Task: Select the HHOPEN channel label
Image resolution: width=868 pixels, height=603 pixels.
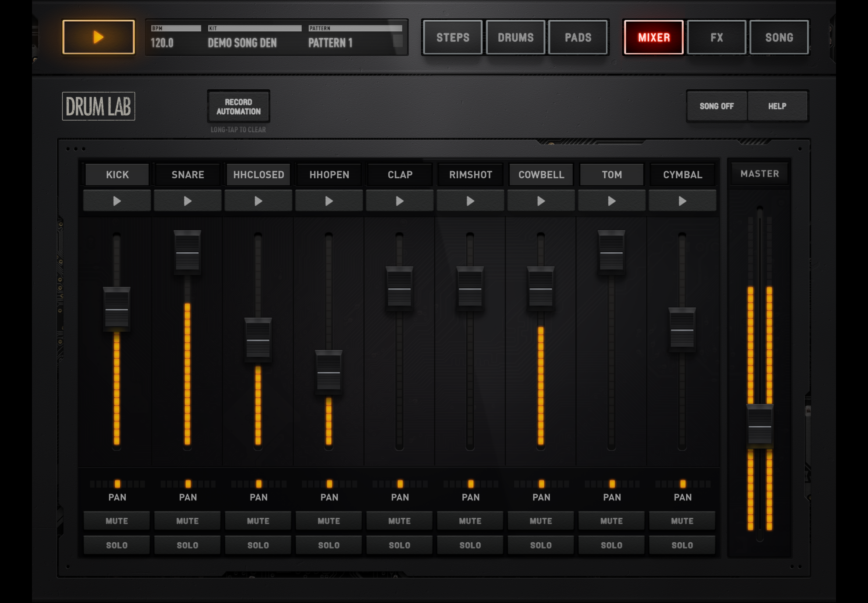Action: [329, 175]
